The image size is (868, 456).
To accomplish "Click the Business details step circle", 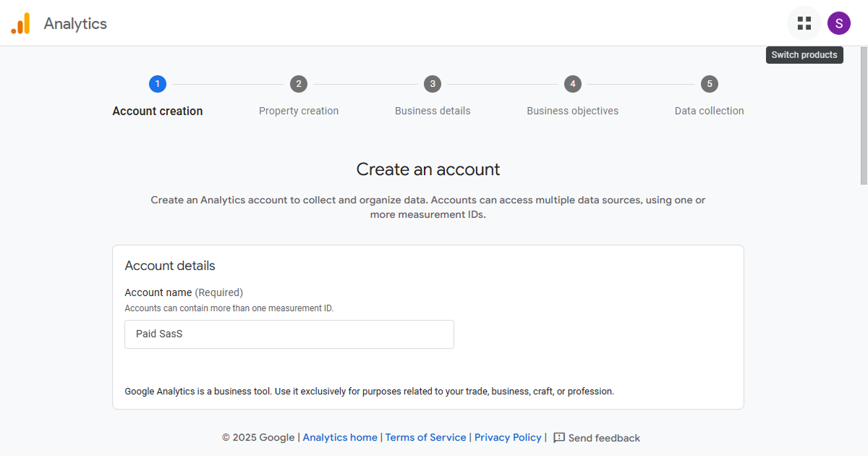I will coord(433,84).
